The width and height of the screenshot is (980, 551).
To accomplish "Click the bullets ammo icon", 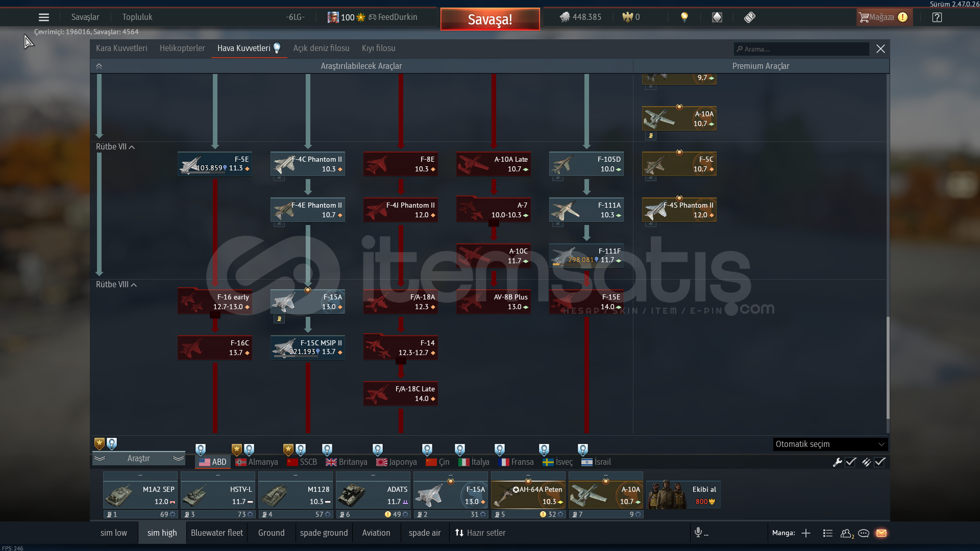I will tap(866, 462).
